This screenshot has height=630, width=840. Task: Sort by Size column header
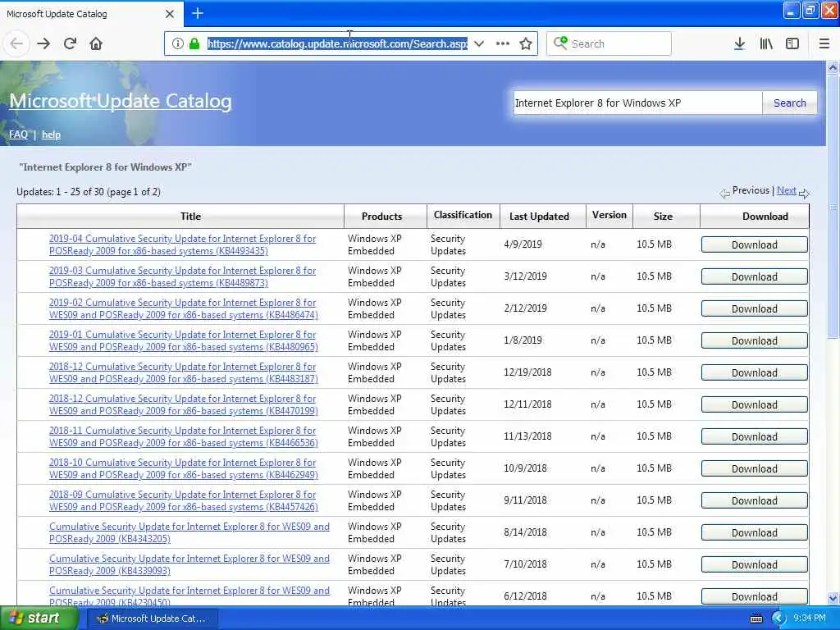click(x=663, y=217)
